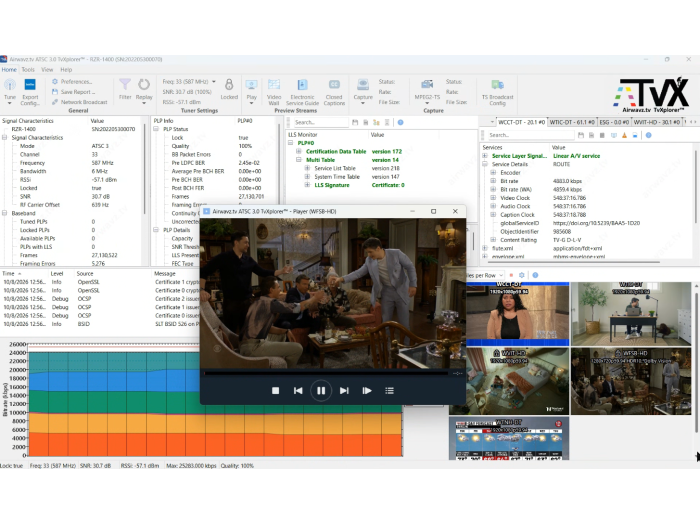Select the WTIC-DT - 61.1 #0 tab
Image resolution: width=700 pixels, height=525 pixels.
571,122
